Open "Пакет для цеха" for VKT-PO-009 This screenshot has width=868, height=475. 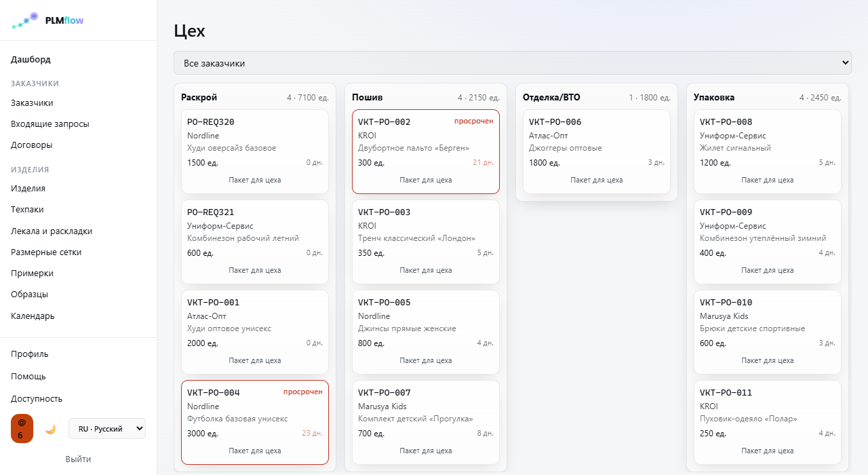coord(768,270)
